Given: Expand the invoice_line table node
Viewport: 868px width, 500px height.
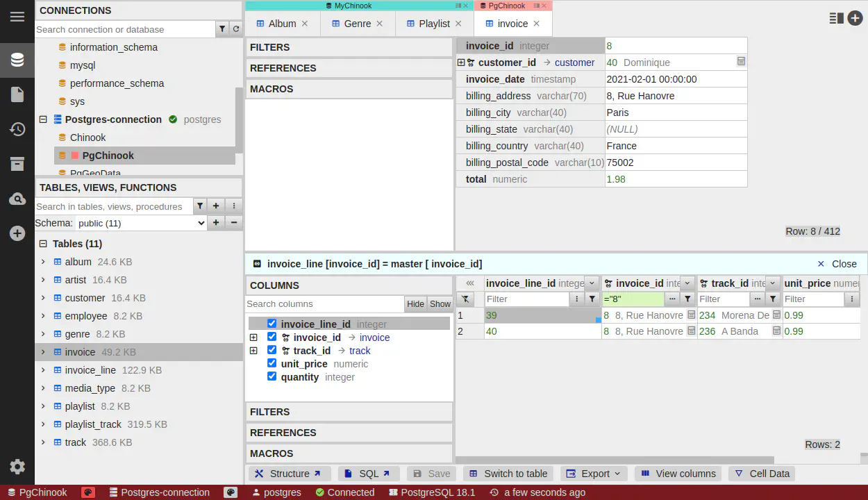Looking at the screenshot, I should tap(43, 370).
